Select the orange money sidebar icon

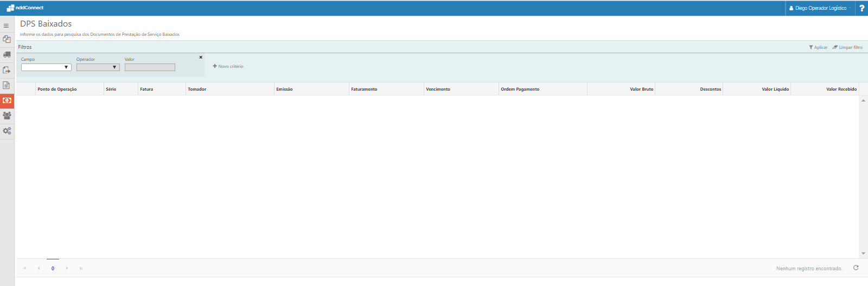click(7, 100)
